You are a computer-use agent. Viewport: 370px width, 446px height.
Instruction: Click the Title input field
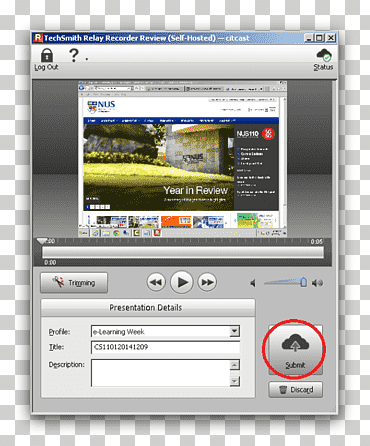point(165,347)
